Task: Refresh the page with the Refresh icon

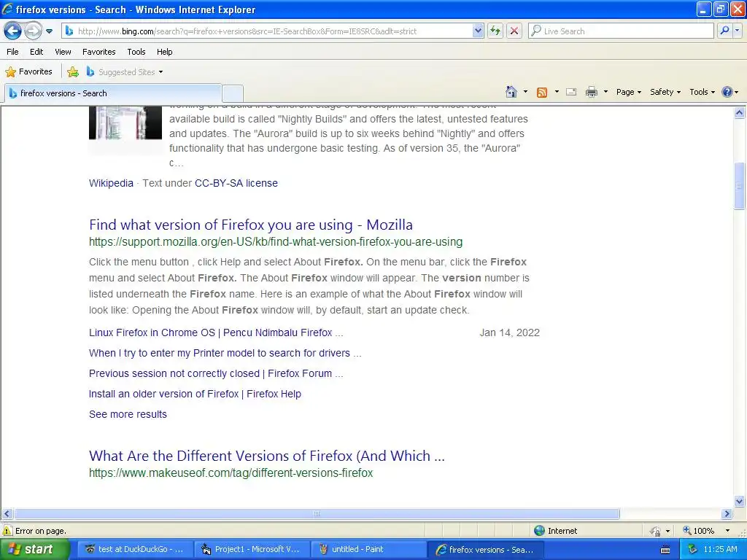Action: tap(495, 31)
